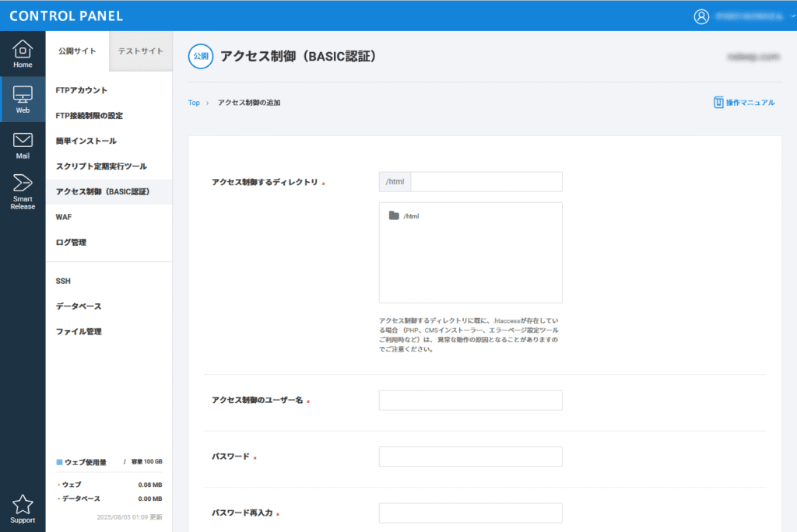
Task: Click the CONTROL PANEL logo
Action: click(66, 16)
